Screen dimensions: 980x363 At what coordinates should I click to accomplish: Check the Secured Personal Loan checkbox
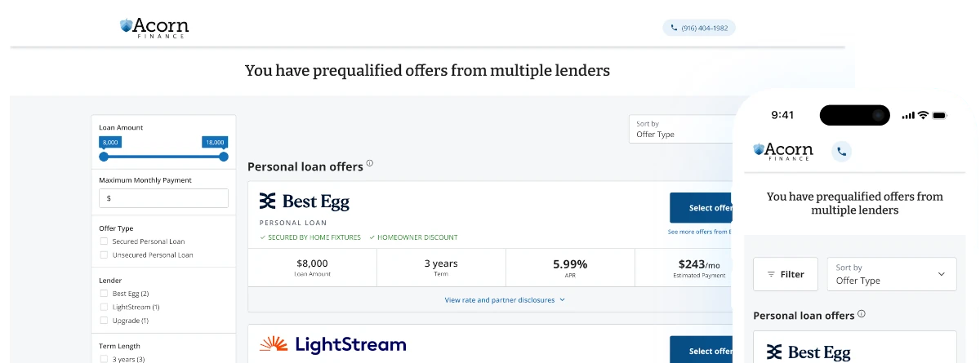click(x=104, y=241)
